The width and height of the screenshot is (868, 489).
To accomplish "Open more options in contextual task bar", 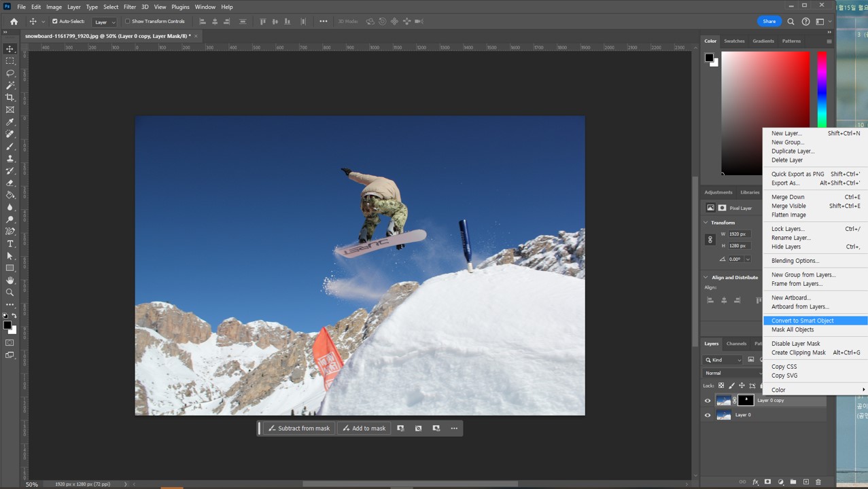I will tap(454, 429).
